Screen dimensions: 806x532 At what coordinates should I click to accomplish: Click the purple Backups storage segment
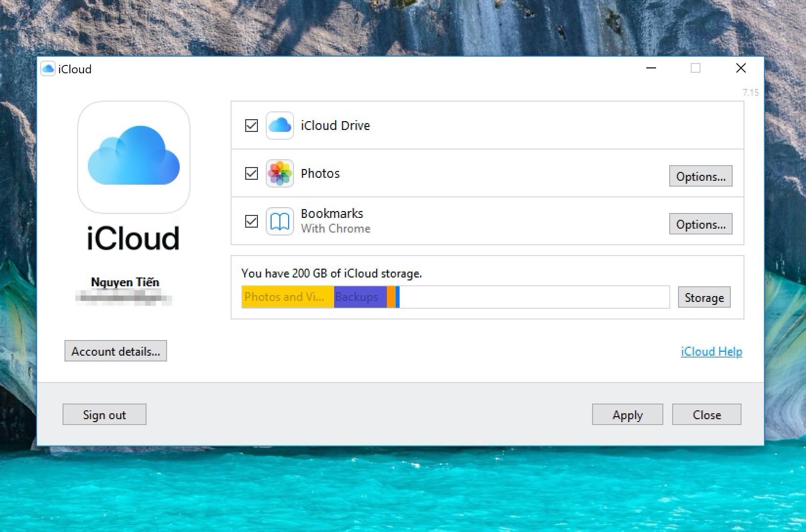click(361, 297)
